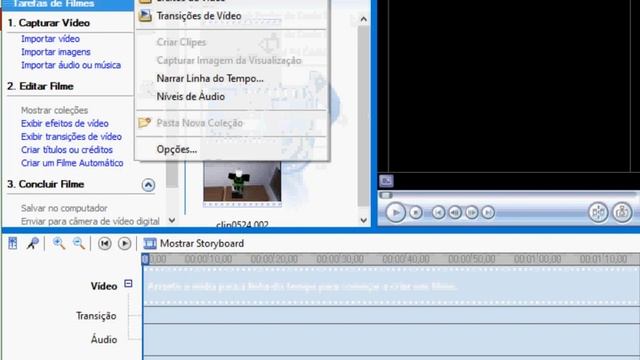Click the collections pane vertical scrollbar thumb
Screen dimensions: 640x360
363,116
